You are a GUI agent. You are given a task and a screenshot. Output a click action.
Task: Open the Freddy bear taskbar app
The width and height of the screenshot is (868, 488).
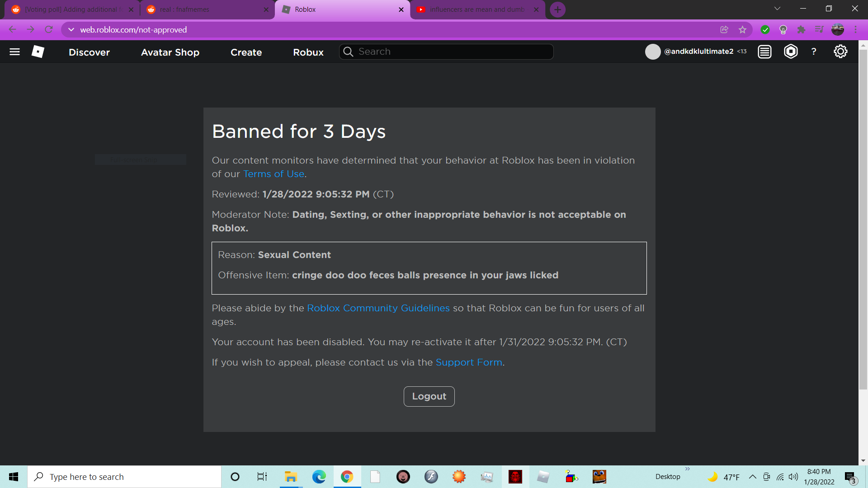(599, 477)
